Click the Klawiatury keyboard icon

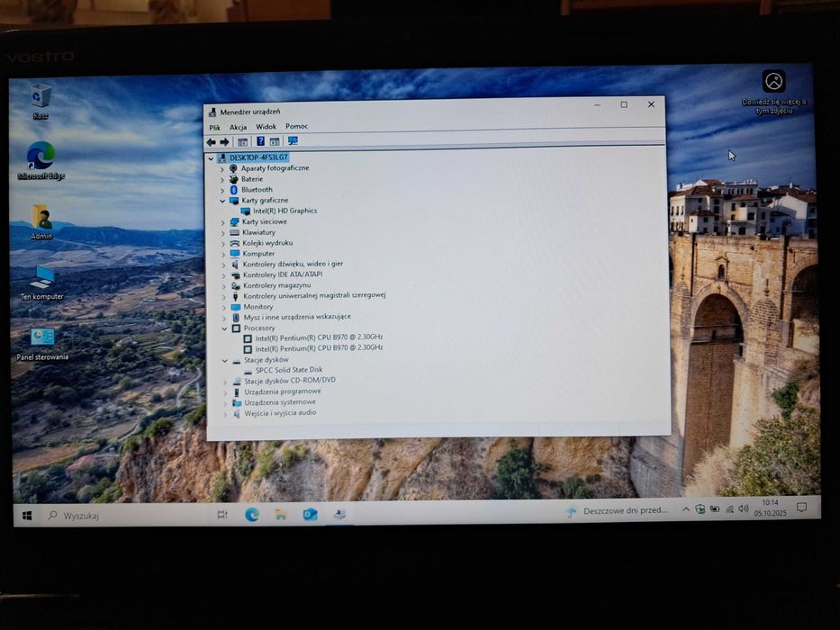click(x=234, y=232)
